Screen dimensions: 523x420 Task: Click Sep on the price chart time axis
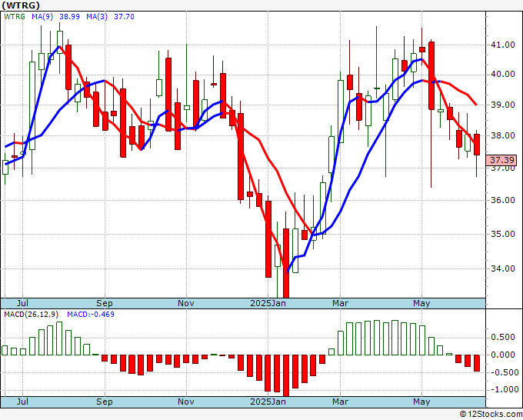coord(105,303)
